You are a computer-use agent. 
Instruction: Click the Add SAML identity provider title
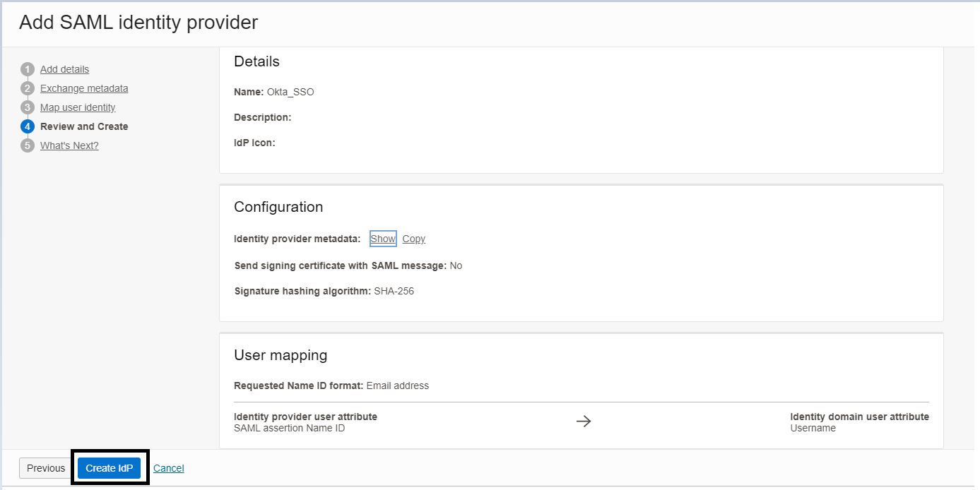138,23
